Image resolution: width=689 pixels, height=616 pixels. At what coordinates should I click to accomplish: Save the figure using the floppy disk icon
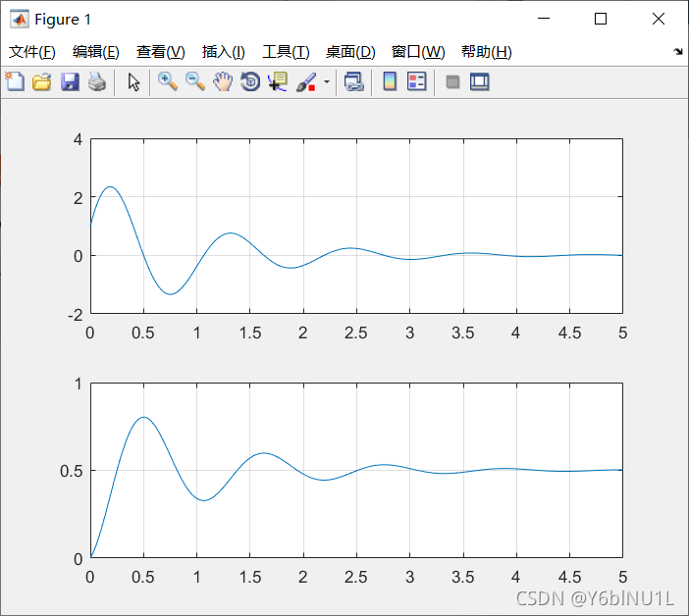70,81
